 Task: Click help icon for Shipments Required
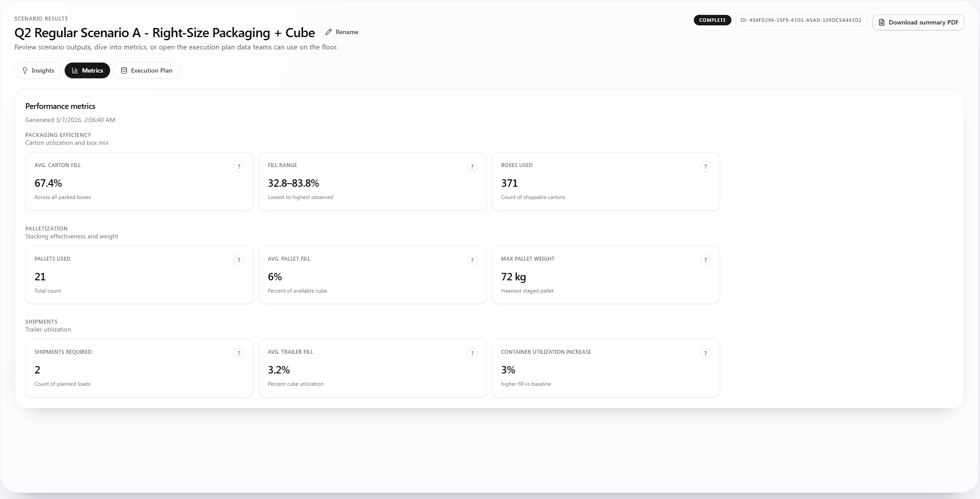[x=239, y=353]
